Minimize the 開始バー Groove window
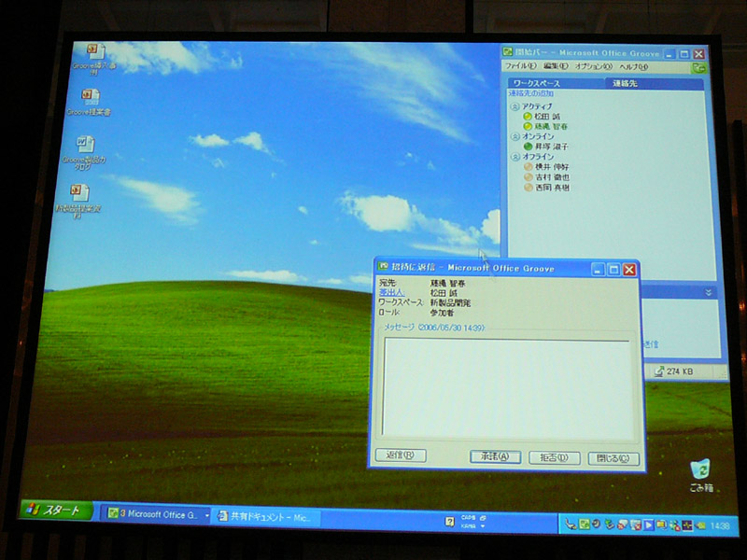The image size is (747, 560). pos(669,54)
